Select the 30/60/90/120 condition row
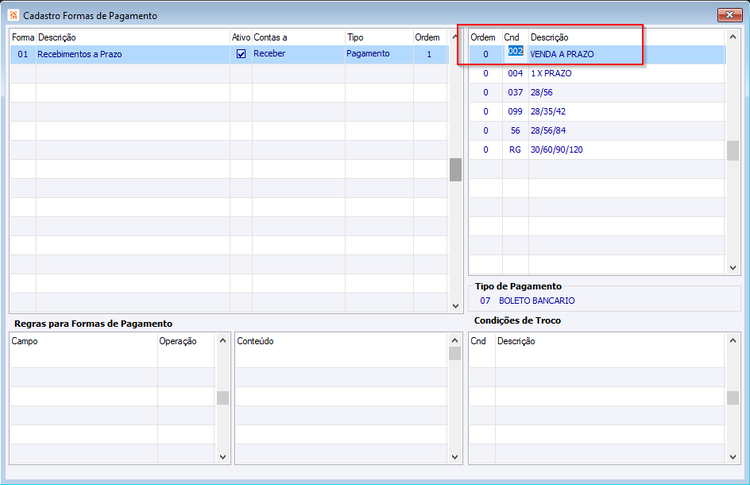Image resolution: width=750 pixels, height=485 pixels. point(597,150)
